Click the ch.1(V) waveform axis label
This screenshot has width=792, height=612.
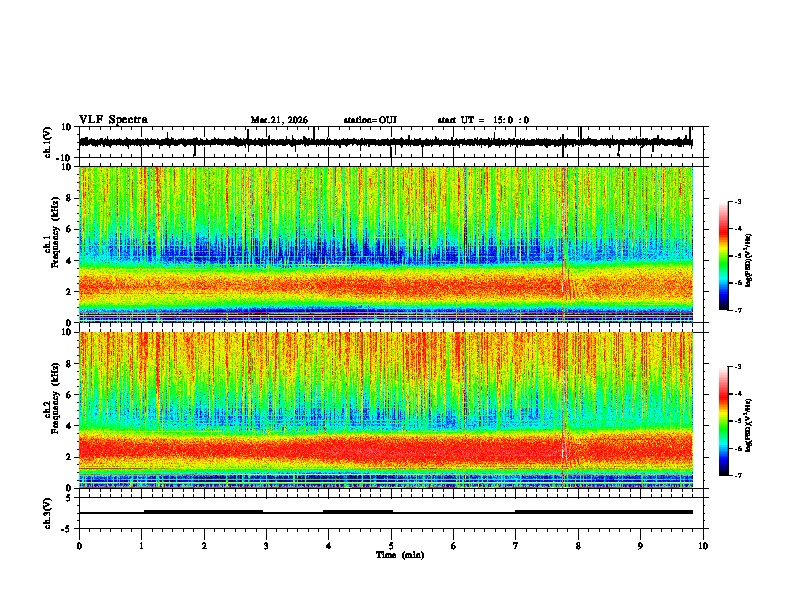(x=48, y=142)
